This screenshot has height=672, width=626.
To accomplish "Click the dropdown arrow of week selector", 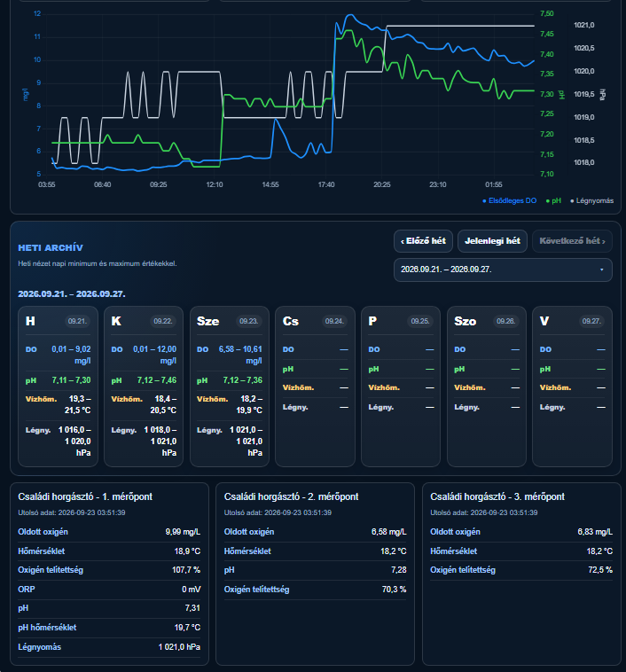I will point(601,270).
